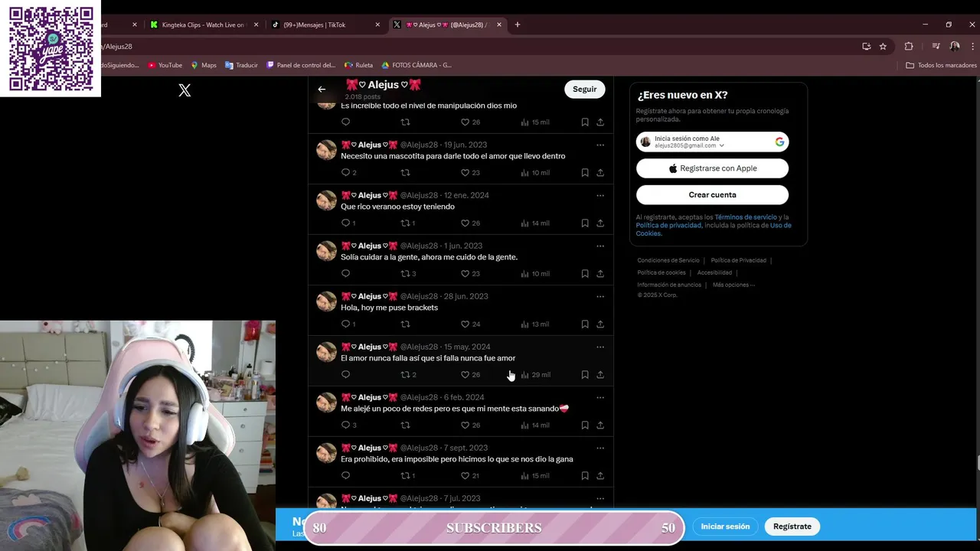980x551 pixels.
Task: Reply to the 'mascotita' post
Action: pos(345,173)
